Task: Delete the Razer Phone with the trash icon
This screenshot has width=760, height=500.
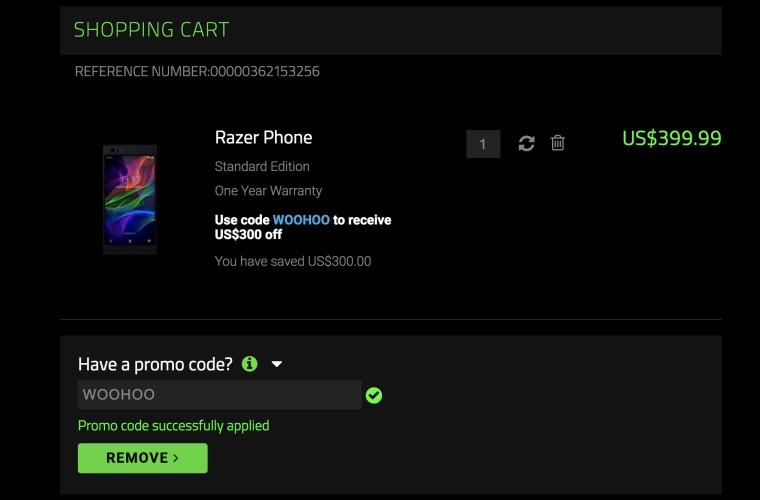Action: 558,144
